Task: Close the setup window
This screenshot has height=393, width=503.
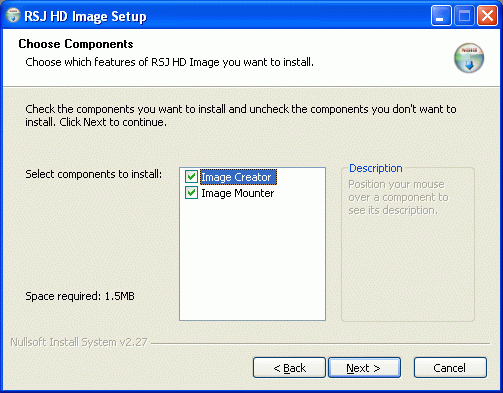Action: pos(487,15)
